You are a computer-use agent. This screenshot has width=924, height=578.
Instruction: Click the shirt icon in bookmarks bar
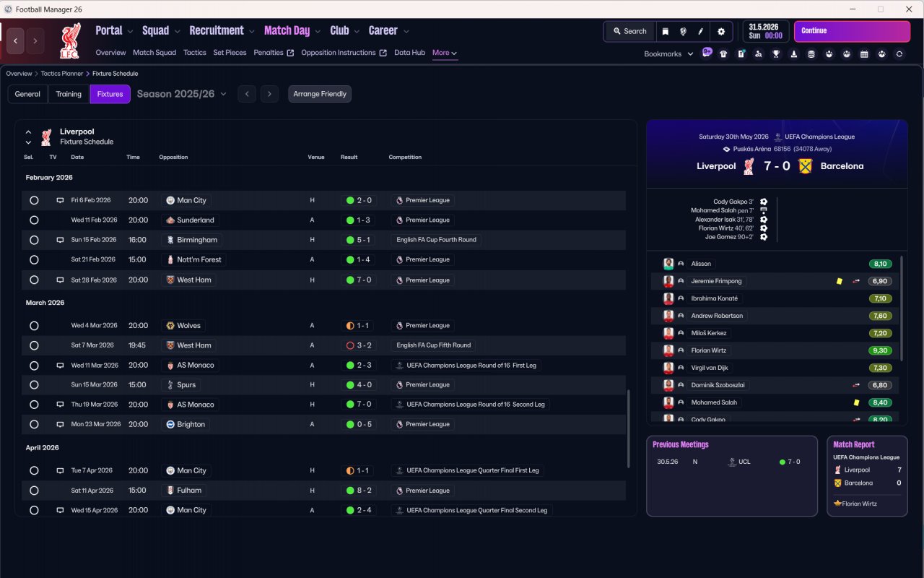point(723,53)
